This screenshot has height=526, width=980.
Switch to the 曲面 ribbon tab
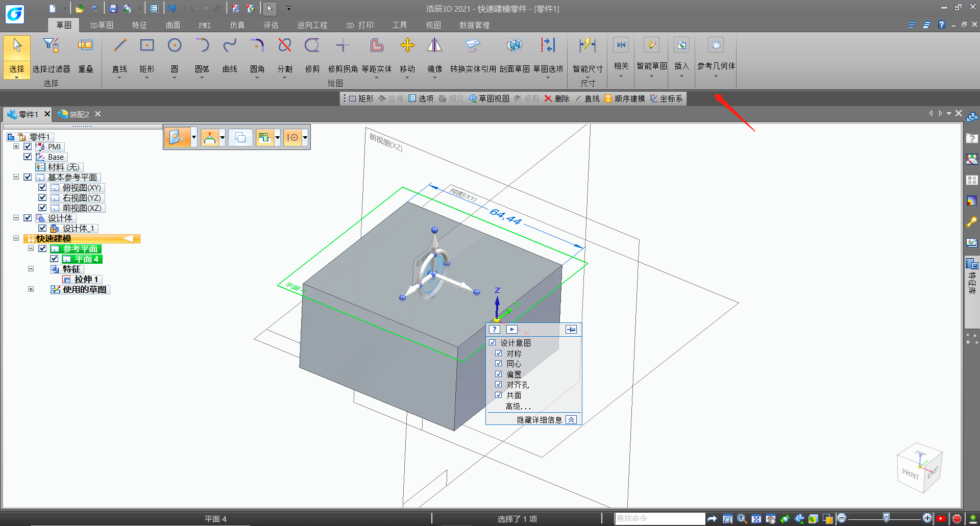click(173, 25)
